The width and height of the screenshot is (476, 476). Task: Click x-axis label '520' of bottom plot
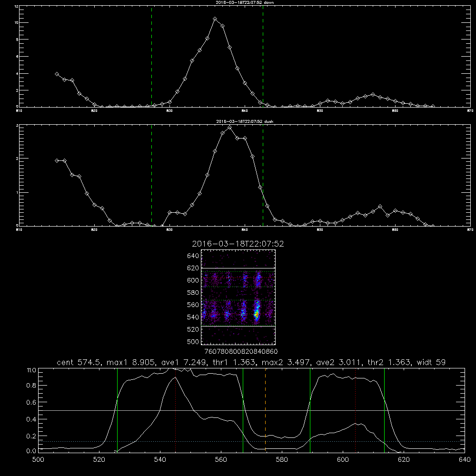click(99, 460)
